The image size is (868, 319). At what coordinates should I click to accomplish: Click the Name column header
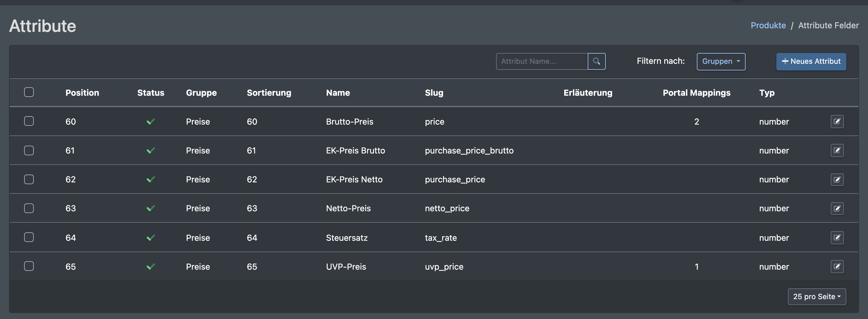point(338,92)
